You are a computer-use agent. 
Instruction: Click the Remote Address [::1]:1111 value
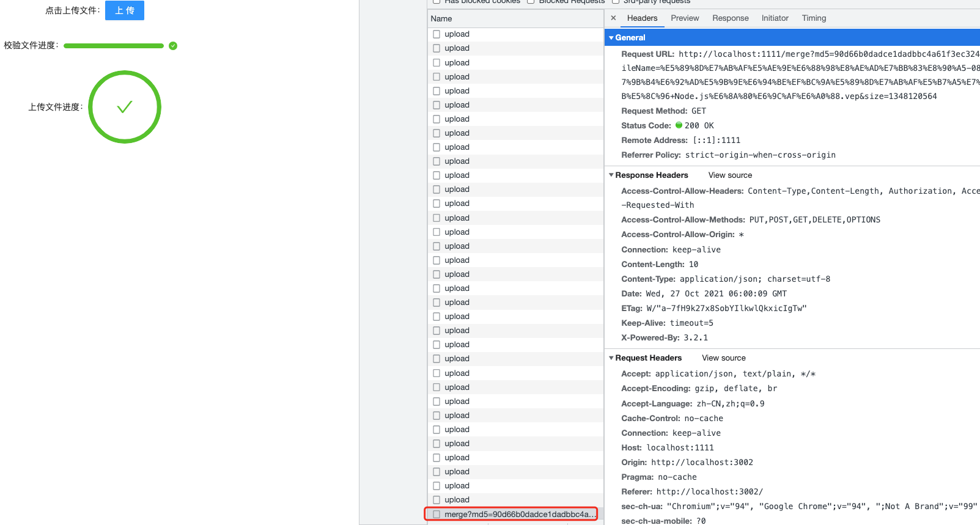(716, 140)
